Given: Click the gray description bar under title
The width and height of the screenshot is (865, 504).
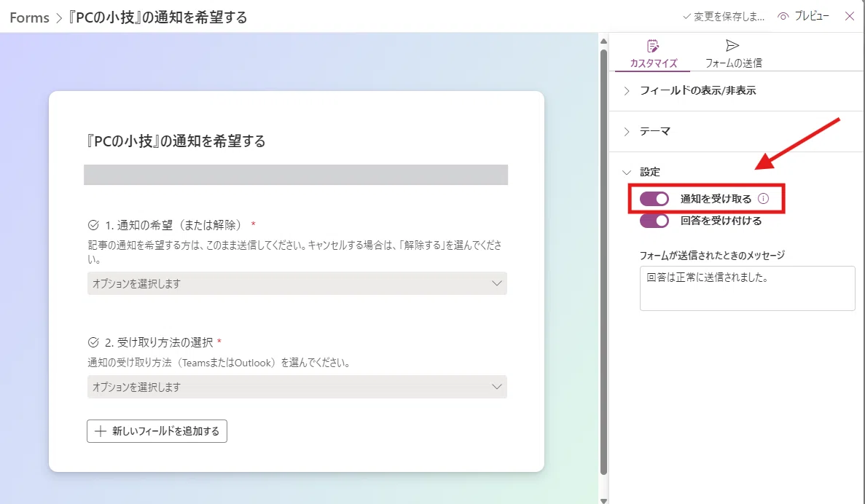Looking at the screenshot, I should [x=296, y=175].
